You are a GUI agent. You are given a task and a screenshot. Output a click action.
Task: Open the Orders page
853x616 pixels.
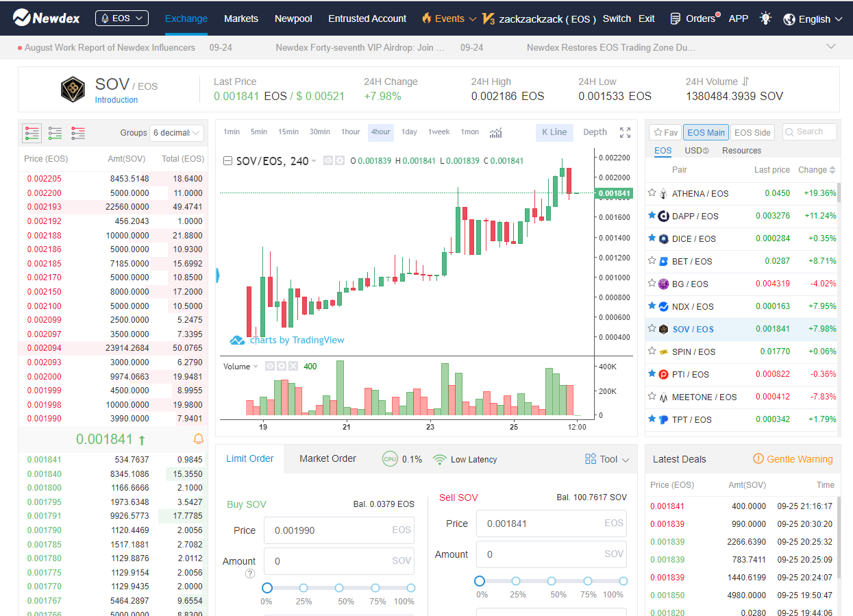694,19
